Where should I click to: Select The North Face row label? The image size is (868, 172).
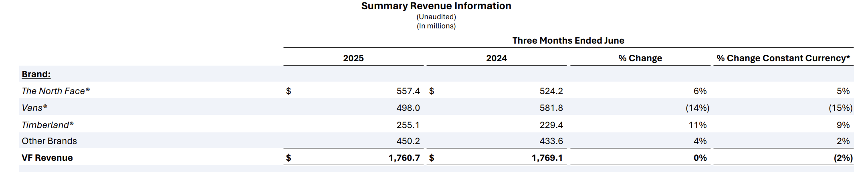pos(56,91)
